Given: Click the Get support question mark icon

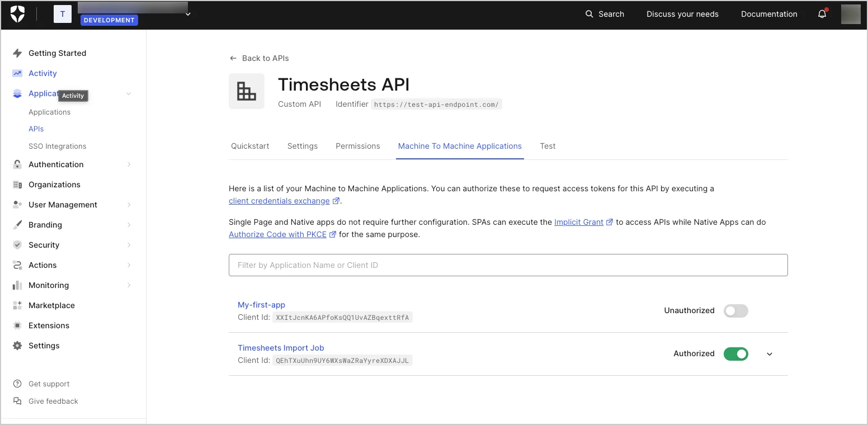Looking at the screenshot, I should click(x=17, y=384).
